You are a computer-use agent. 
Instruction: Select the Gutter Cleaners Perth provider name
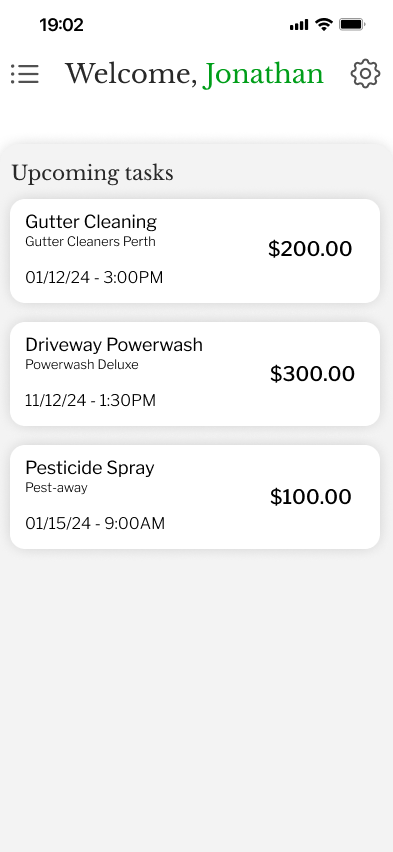pos(90,242)
